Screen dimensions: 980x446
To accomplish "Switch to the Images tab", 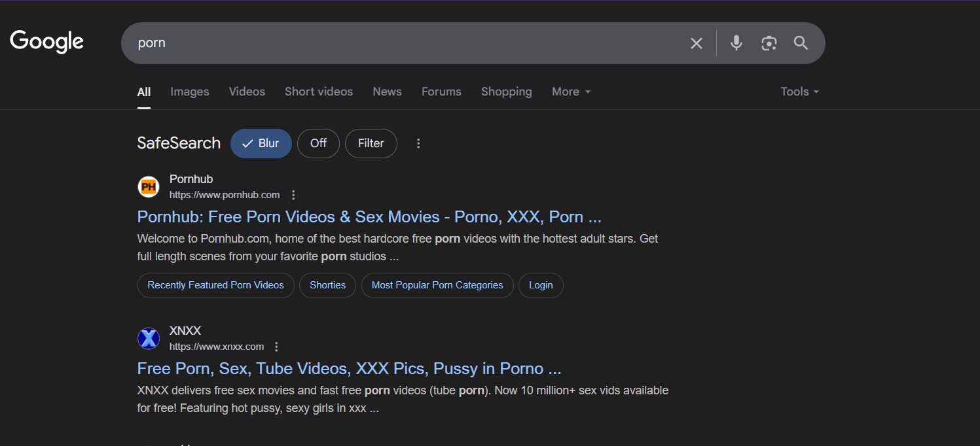I will pos(190,92).
